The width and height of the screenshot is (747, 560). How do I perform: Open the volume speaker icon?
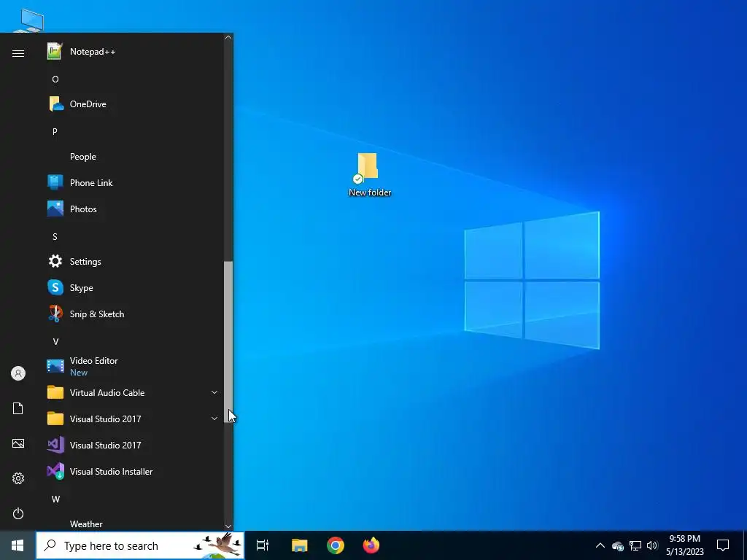pos(652,545)
